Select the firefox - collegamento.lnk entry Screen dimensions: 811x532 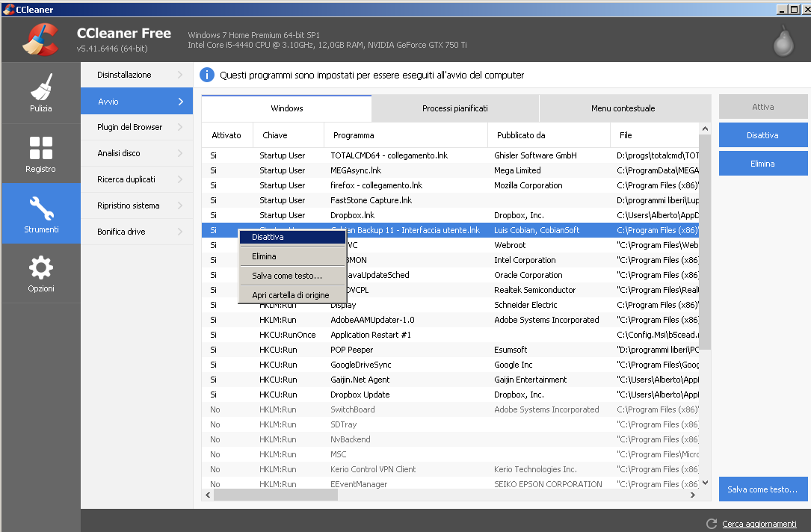click(450, 185)
